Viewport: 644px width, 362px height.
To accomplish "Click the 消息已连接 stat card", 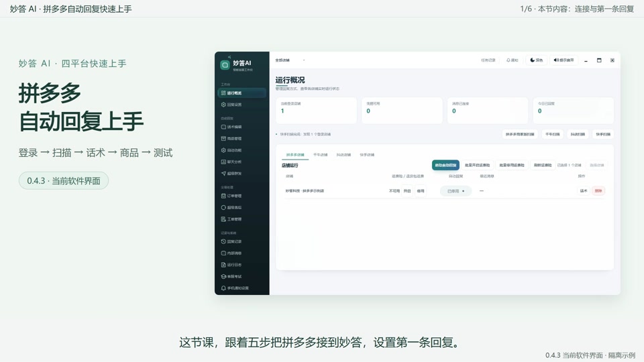I will [x=488, y=111].
